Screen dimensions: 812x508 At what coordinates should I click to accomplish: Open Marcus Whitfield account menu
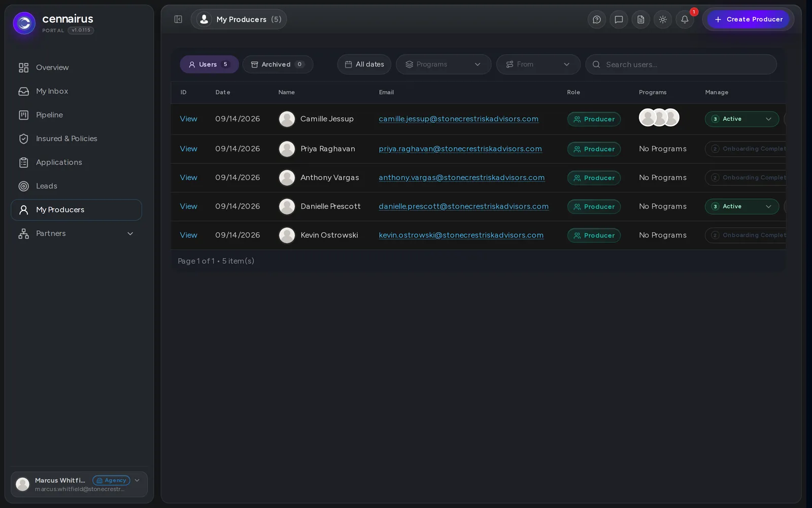click(79, 484)
